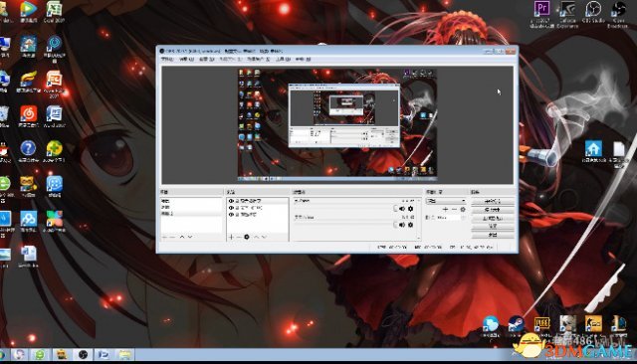The image size is (637, 364).
Task: Open settings gear of second mixer channel
Action: point(410,225)
